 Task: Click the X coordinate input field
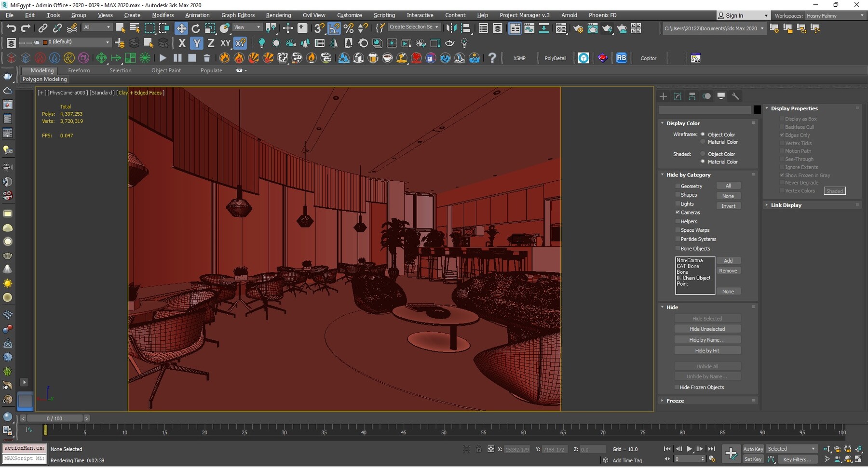click(x=516, y=449)
